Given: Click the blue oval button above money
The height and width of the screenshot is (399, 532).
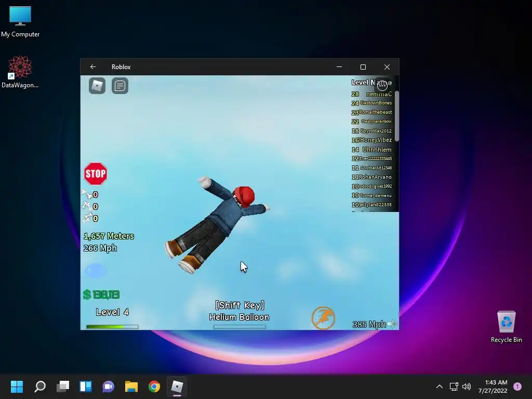Looking at the screenshot, I should click(x=96, y=271).
